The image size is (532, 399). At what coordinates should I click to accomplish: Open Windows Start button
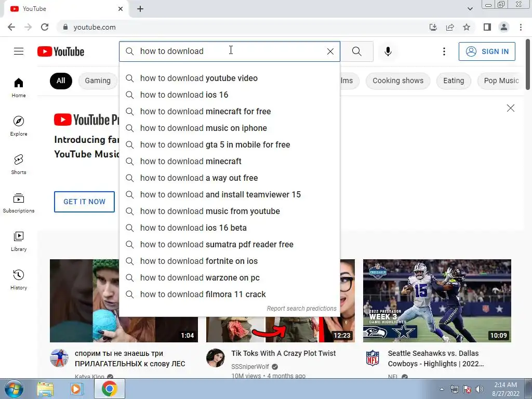14,389
